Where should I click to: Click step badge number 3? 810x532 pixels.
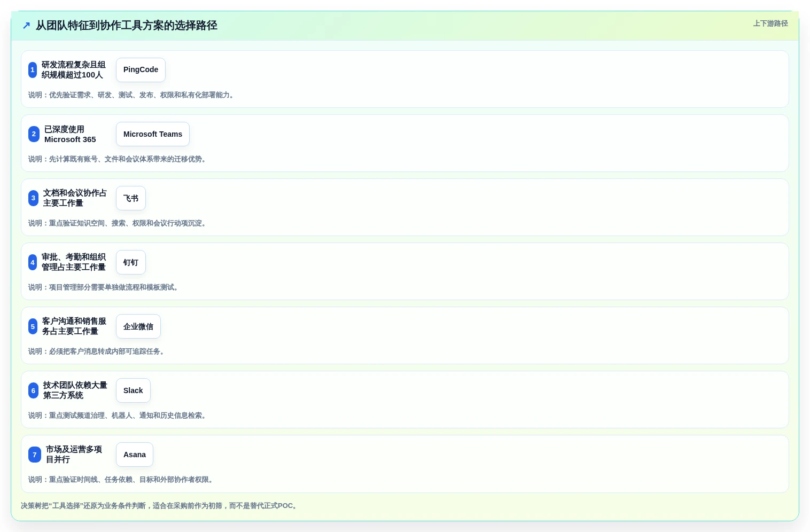point(33,198)
